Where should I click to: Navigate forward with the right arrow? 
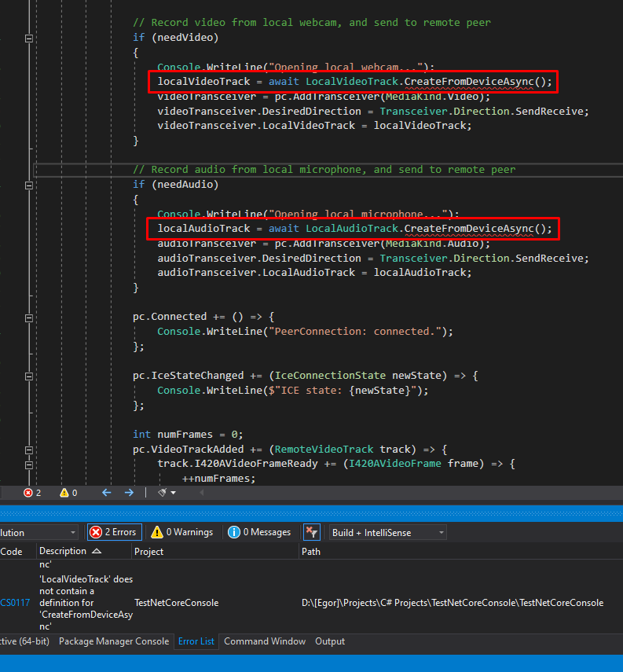pos(129,493)
